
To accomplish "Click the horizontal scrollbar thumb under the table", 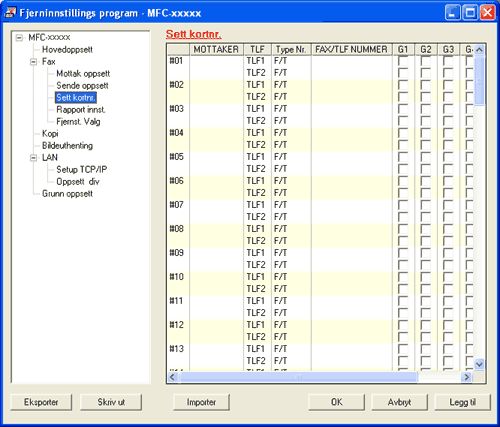I will point(298,377).
